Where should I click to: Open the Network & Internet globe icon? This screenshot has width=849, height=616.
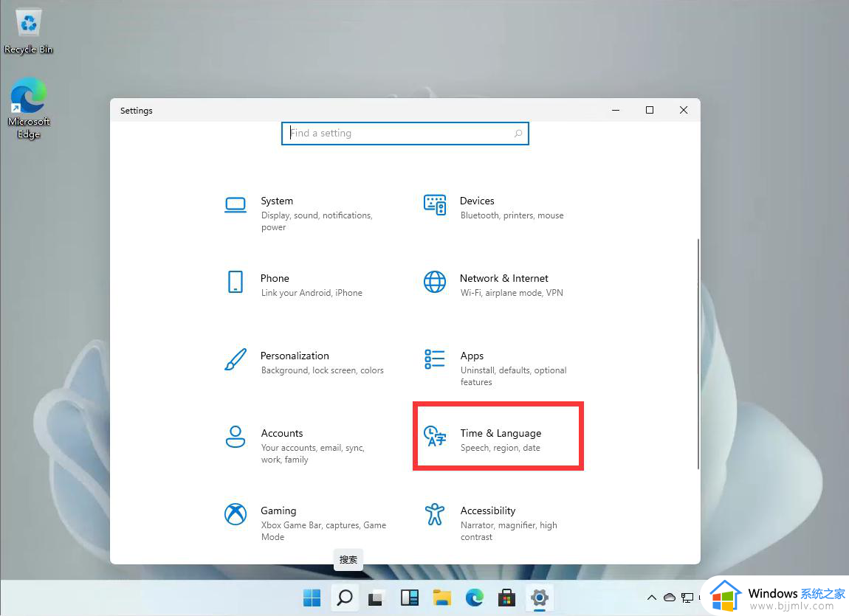click(435, 282)
